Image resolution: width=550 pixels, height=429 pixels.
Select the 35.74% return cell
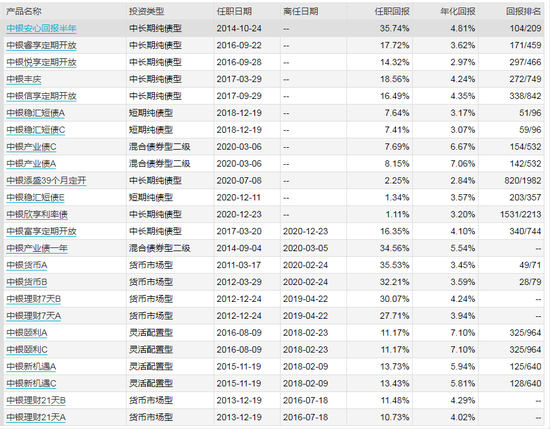(x=394, y=28)
